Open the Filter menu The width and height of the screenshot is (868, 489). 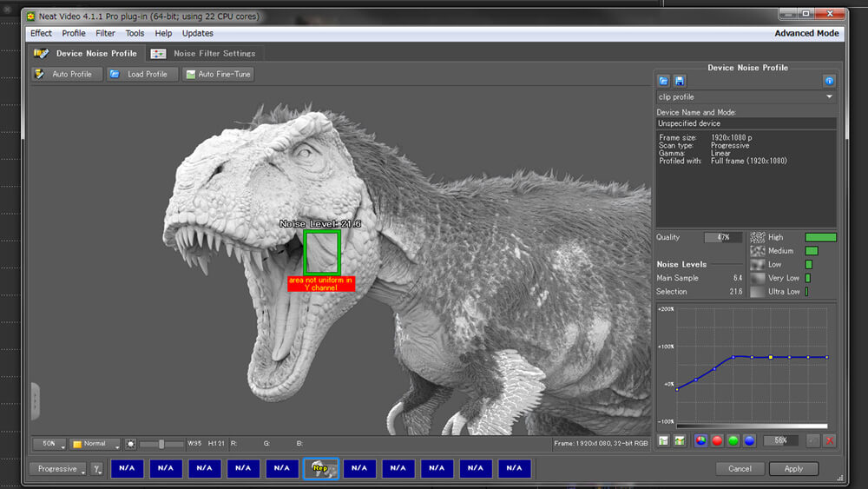pos(105,33)
